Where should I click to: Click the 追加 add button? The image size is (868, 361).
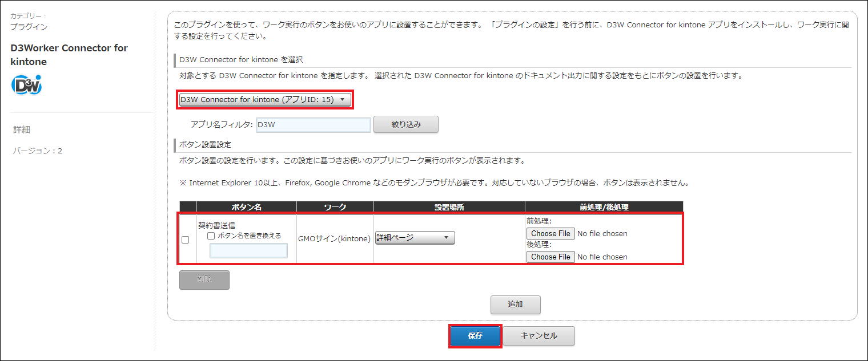click(x=516, y=305)
